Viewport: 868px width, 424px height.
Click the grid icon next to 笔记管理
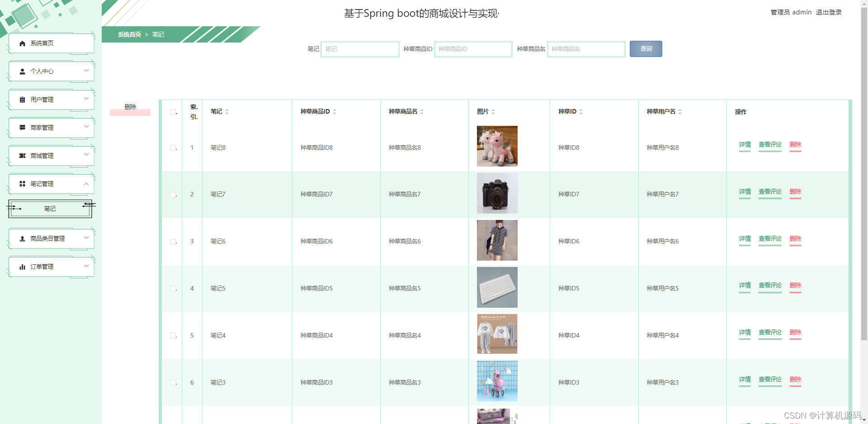click(x=22, y=184)
